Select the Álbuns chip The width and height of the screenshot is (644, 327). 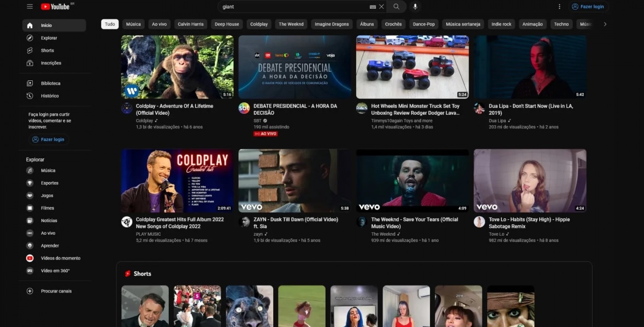[x=367, y=24]
